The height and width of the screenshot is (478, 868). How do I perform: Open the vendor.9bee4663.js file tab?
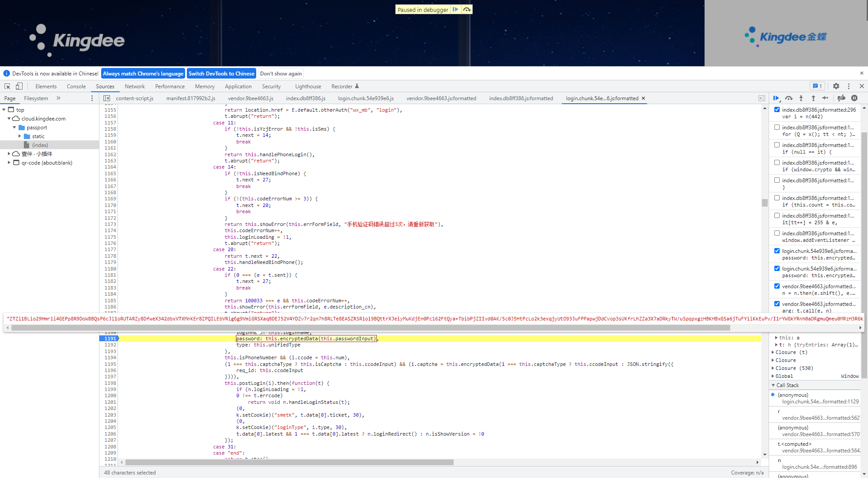[250, 98]
